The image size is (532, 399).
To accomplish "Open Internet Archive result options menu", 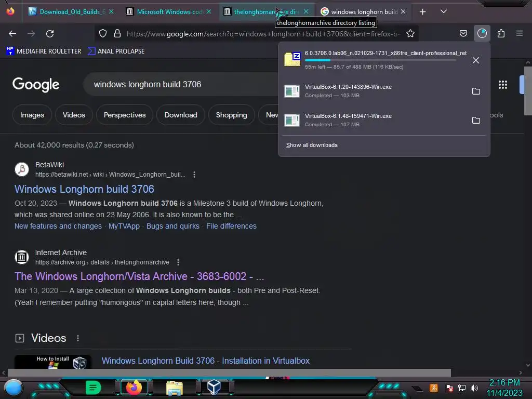I will click(x=178, y=262).
